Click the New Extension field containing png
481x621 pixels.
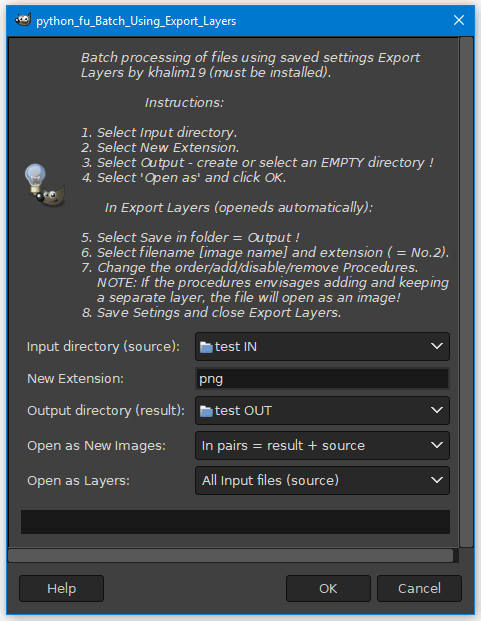click(x=322, y=379)
